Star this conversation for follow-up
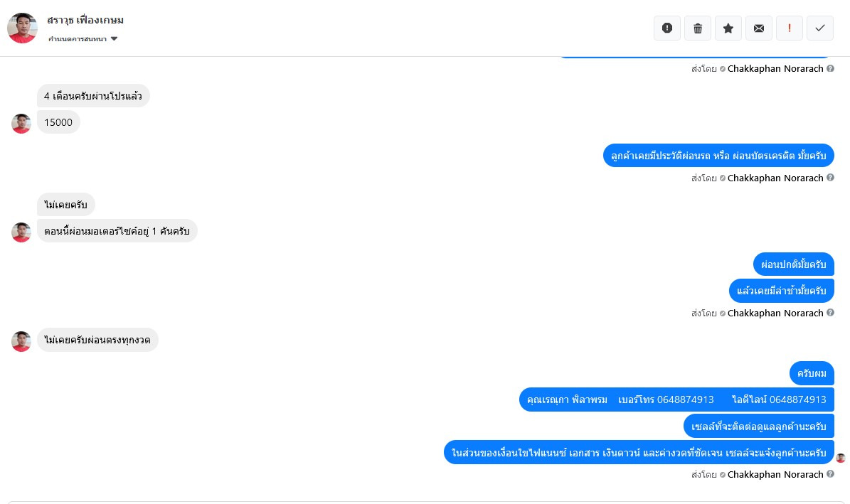850x504 pixels. pos(728,28)
